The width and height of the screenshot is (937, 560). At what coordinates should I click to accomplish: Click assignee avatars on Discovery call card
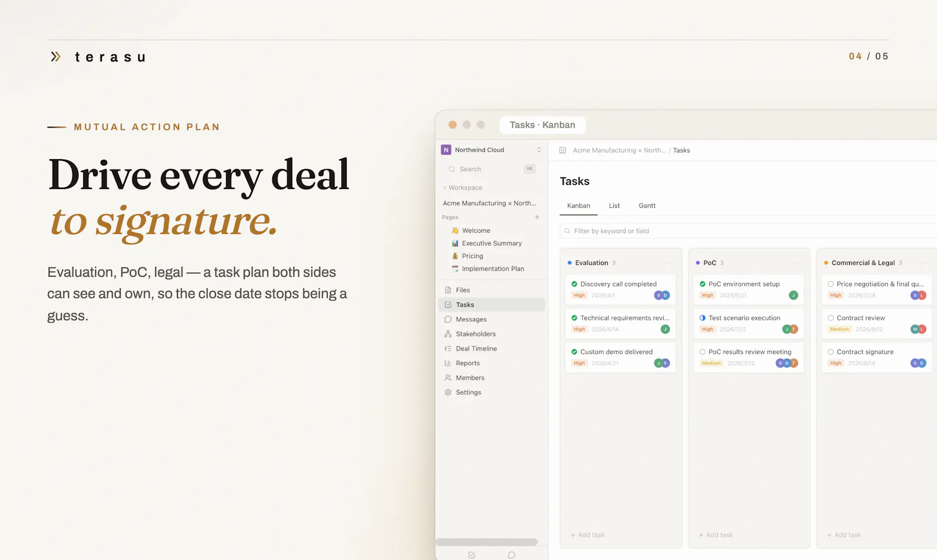(662, 296)
